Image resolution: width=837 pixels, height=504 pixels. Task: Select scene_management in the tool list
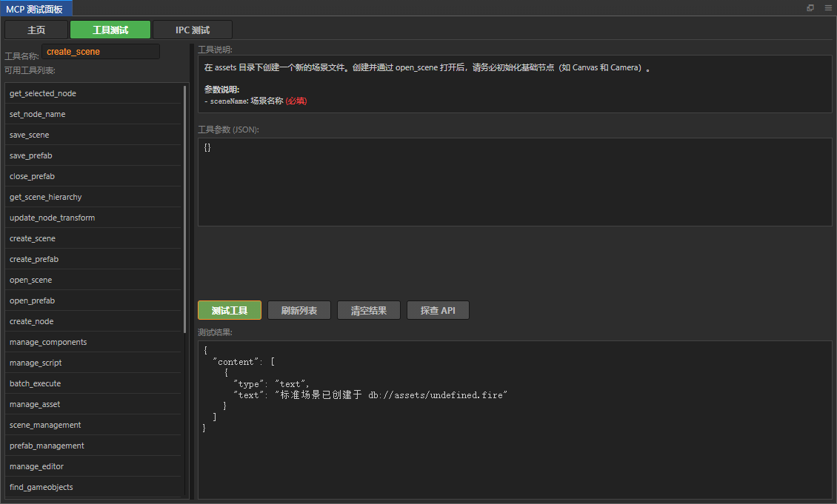tap(93, 425)
